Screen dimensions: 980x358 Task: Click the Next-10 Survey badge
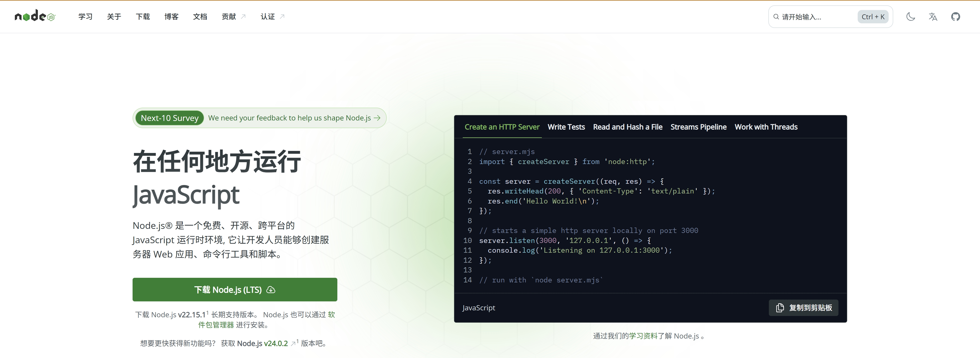point(170,118)
